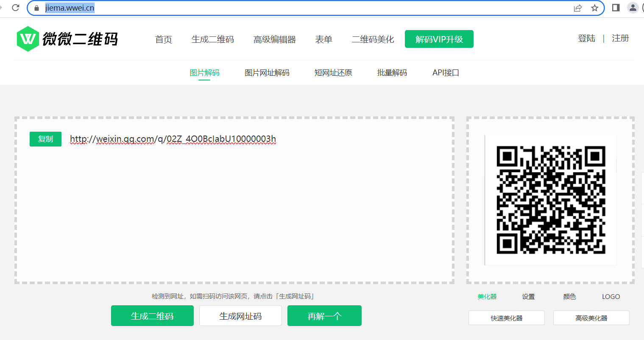Open the browser side panel icon
This screenshot has width=644, height=340.
point(616,8)
